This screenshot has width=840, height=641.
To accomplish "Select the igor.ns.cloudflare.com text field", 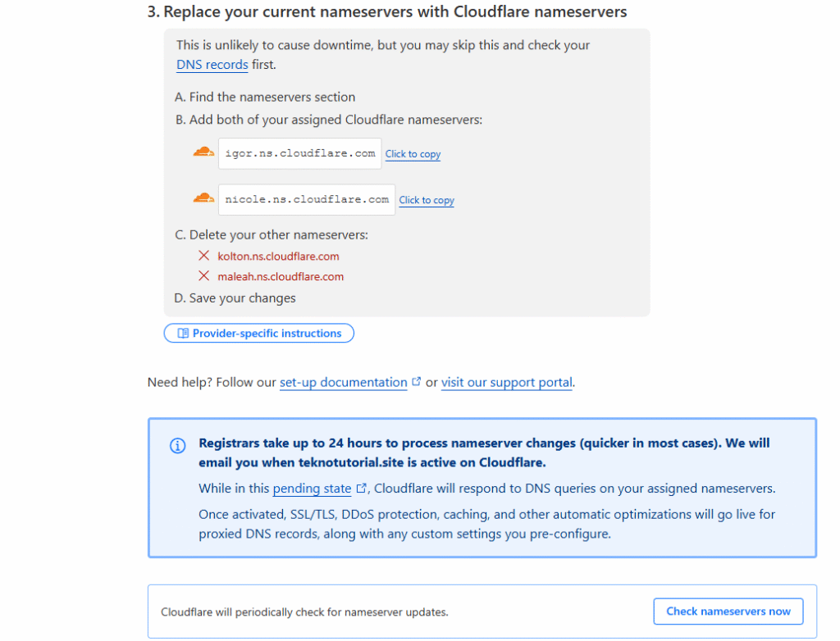I will (300, 153).
